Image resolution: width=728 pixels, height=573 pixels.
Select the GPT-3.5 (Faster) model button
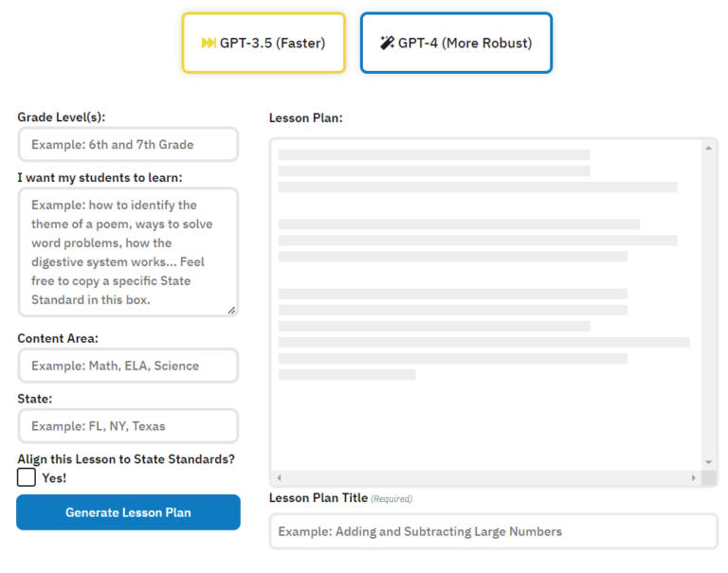pyautogui.click(x=264, y=43)
